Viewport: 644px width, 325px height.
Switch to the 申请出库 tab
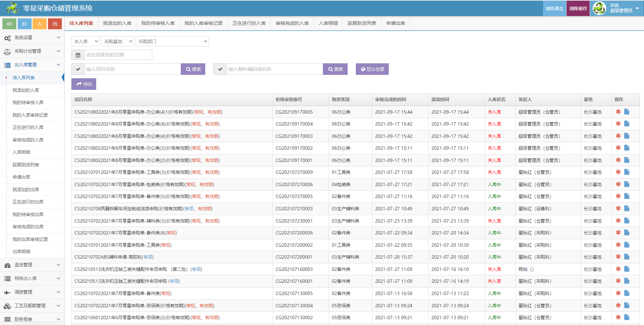coord(396,23)
